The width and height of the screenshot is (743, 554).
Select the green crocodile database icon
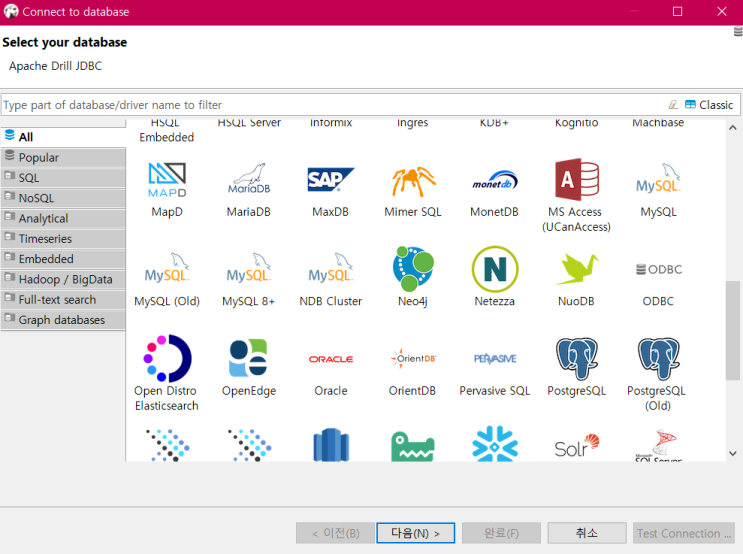click(413, 446)
